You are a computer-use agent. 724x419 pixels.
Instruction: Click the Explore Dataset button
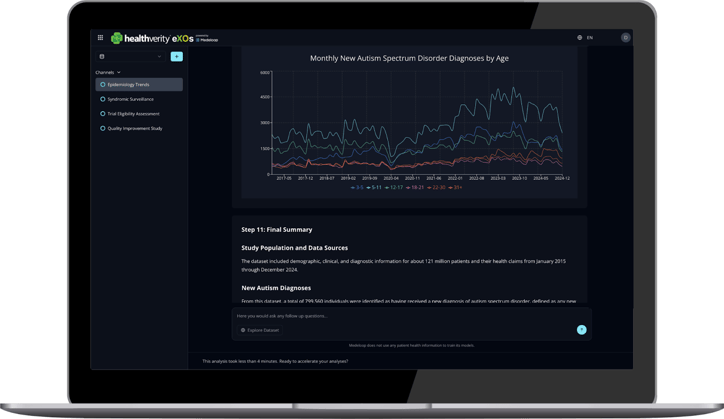pyautogui.click(x=260, y=330)
